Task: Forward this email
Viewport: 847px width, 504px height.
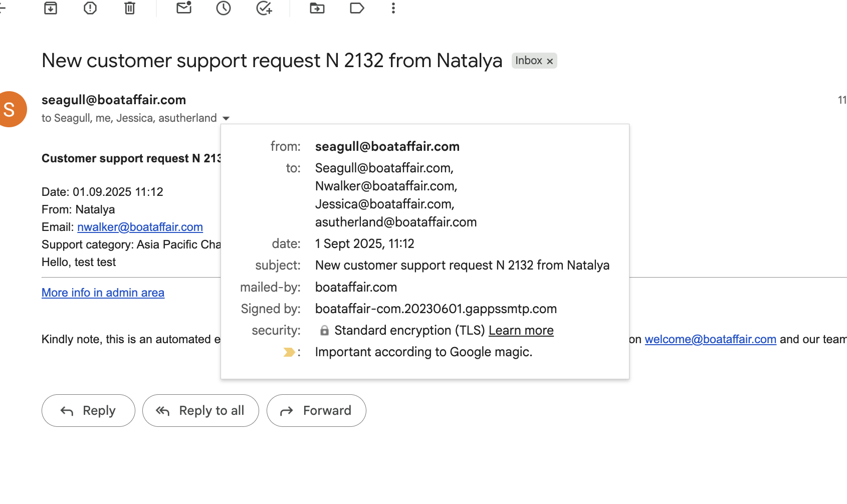Action: pos(316,411)
